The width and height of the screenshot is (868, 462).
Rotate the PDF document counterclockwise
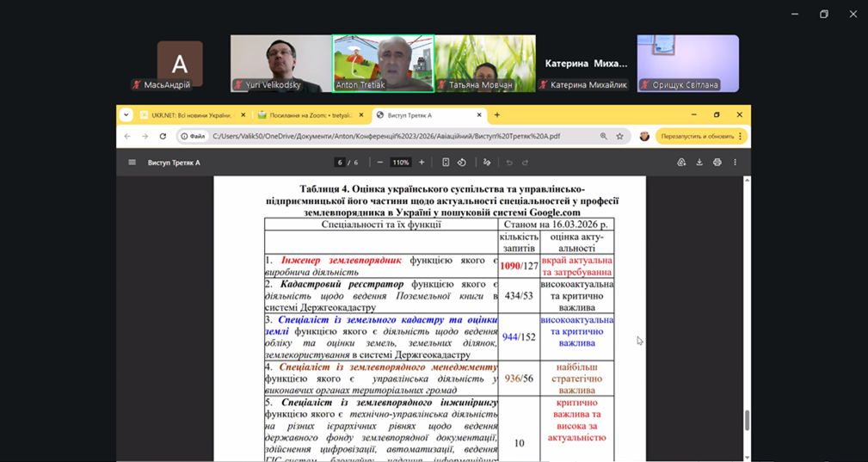(462, 163)
